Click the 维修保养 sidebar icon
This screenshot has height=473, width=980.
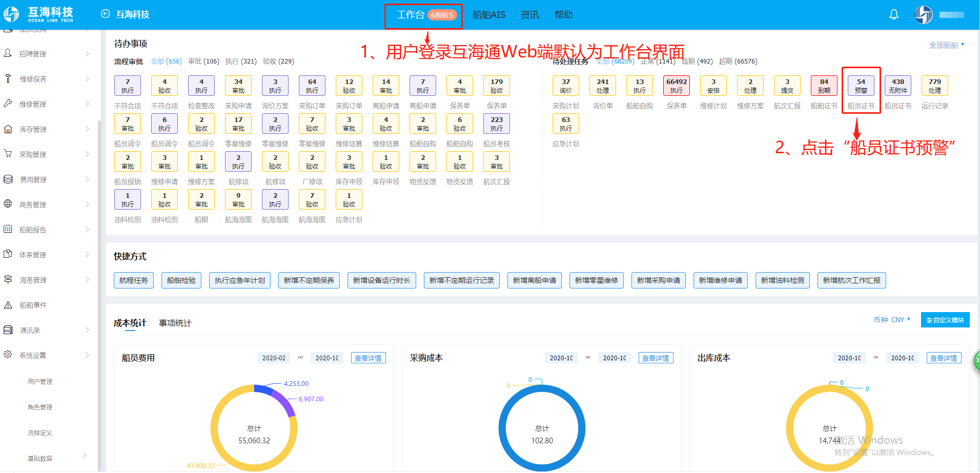[8, 78]
